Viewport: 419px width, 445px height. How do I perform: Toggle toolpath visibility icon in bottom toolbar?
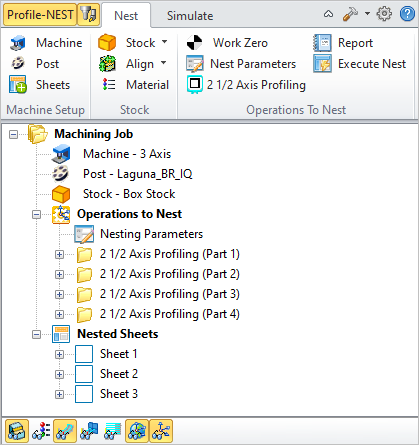point(65,431)
